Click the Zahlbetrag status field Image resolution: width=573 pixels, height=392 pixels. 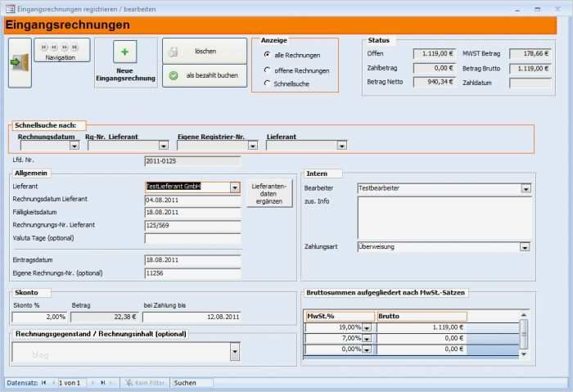pos(435,68)
